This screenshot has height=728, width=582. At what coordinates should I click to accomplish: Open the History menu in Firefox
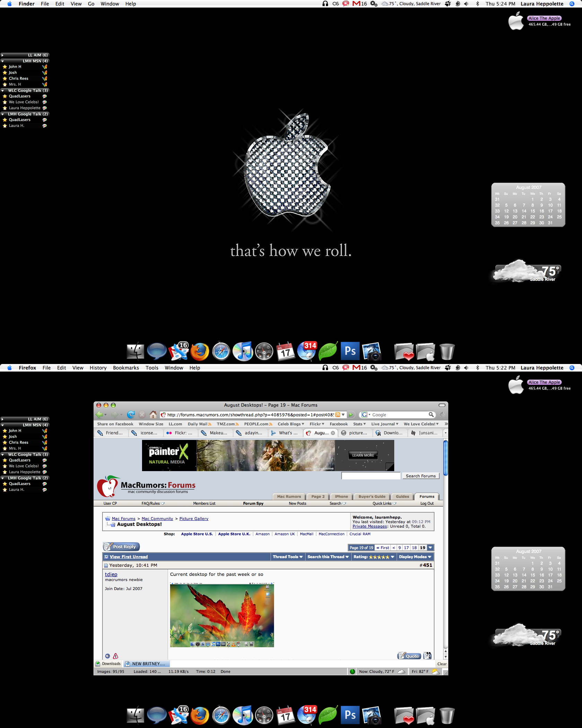(98, 368)
